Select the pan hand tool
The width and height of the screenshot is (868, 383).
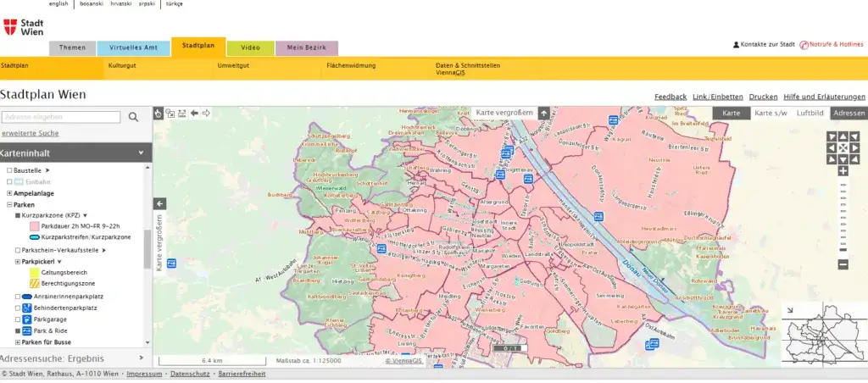[159, 114]
